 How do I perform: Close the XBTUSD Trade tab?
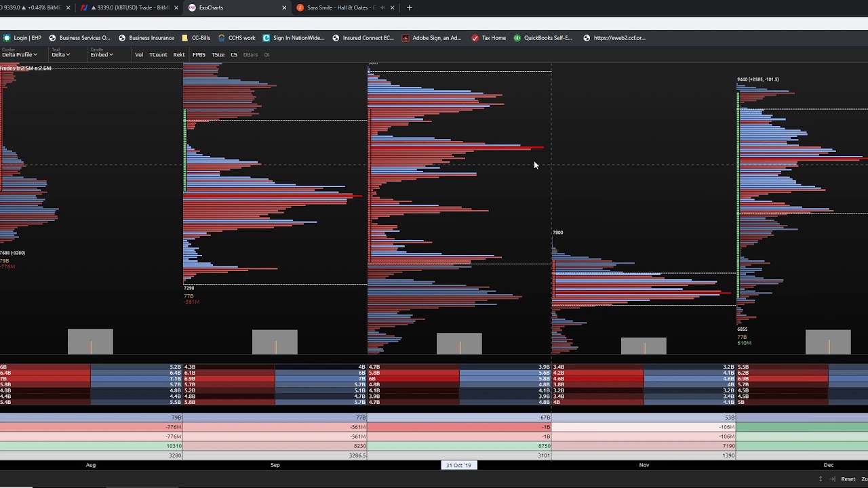click(x=176, y=7)
